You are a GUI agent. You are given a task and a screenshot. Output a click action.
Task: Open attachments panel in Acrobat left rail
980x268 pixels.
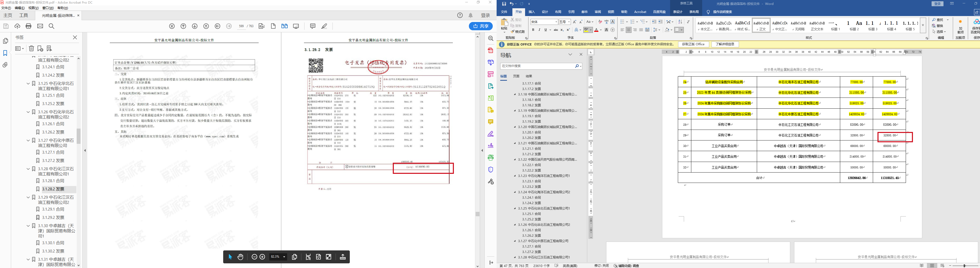tap(5, 65)
